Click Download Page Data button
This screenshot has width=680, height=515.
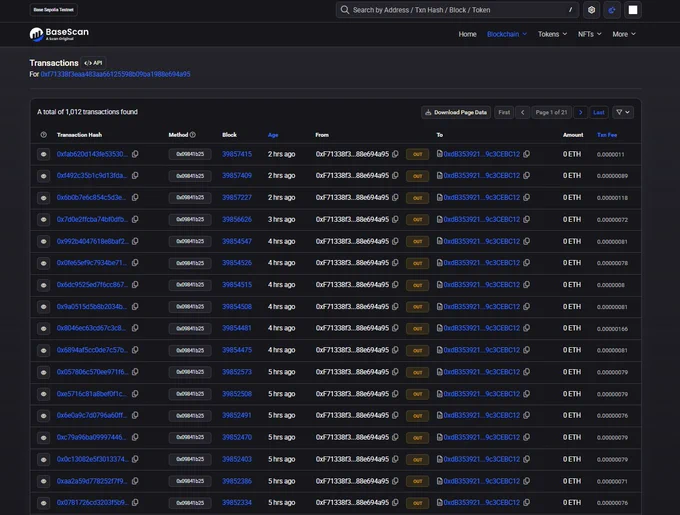pyautogui.click(x=456, y=112)
